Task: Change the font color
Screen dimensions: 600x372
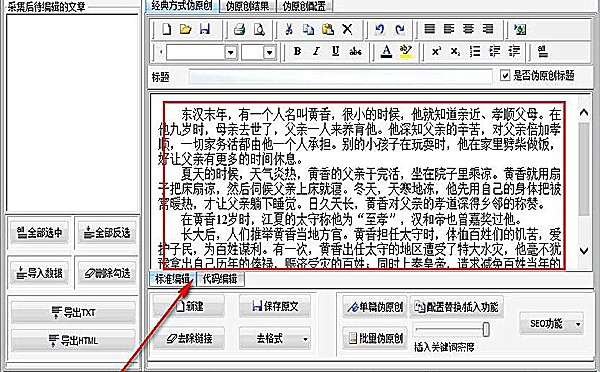Action: click(x=386, y=52)
